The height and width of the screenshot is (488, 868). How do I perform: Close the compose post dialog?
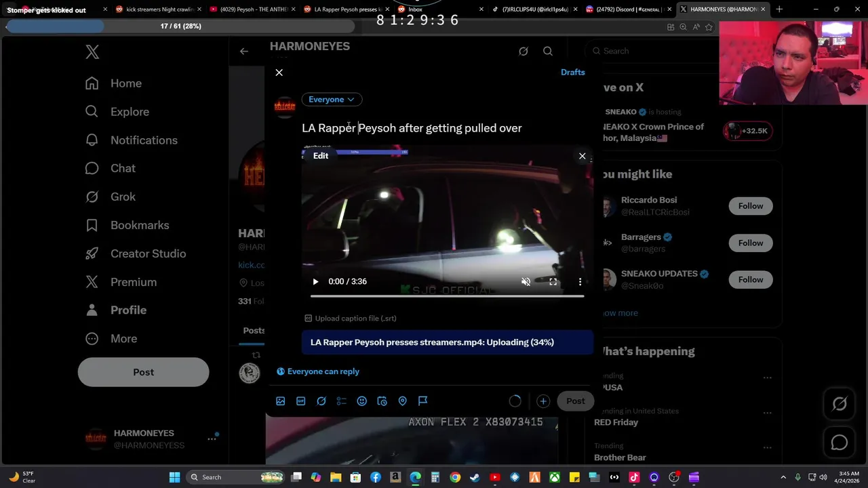coord(279,73)
